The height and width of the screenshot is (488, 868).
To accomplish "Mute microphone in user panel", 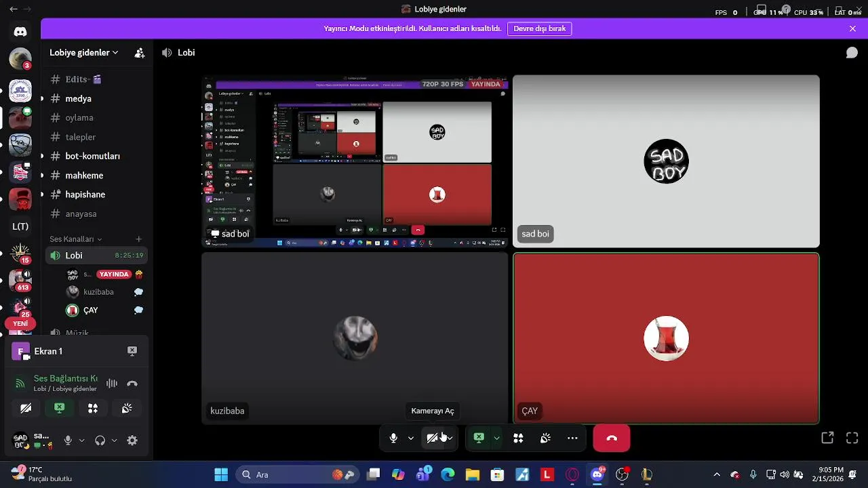I will pyautogui.click(x=68, y=441).
